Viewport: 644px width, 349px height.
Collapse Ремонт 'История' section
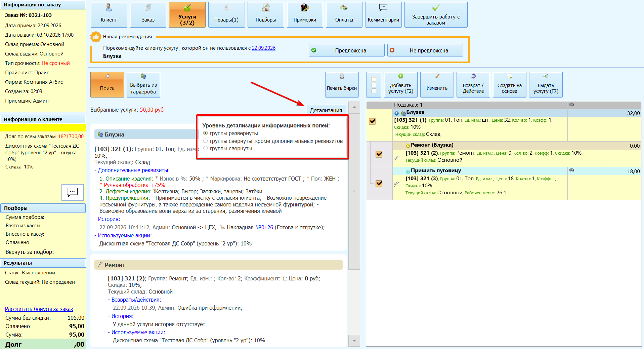(121, 316)
